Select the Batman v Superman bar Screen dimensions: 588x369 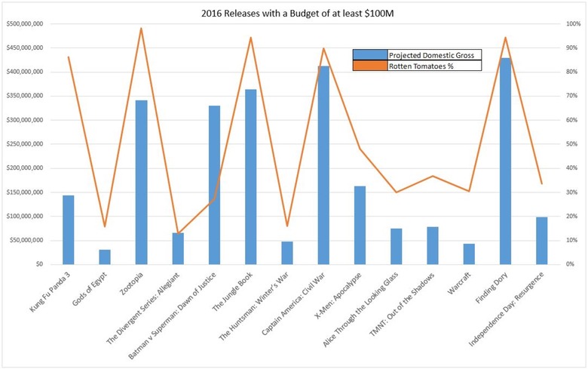pyautogui.click(x=214, y=185)
